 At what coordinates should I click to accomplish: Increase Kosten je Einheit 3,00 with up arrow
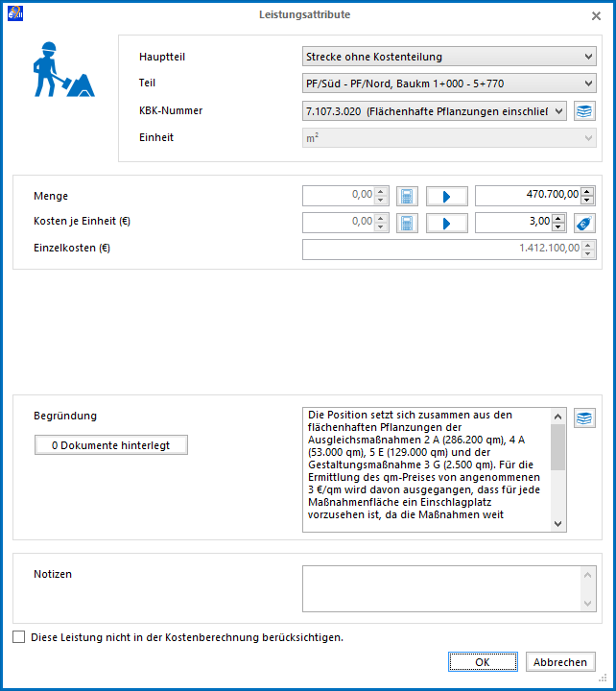(x=558, y=219)
